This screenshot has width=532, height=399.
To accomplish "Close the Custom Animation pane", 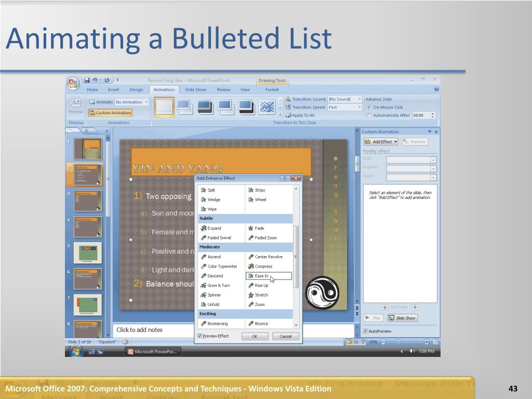I will point(436,131).
